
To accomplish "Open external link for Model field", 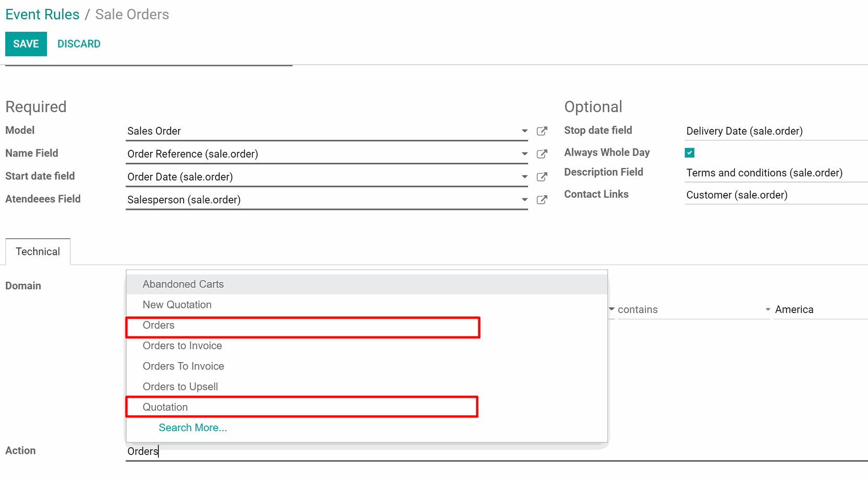I will click(x=542, y=131).
